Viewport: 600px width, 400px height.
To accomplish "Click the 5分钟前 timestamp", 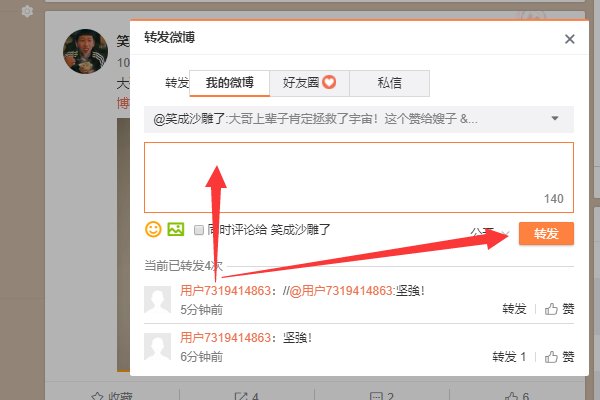I will [x=201, y=310].
